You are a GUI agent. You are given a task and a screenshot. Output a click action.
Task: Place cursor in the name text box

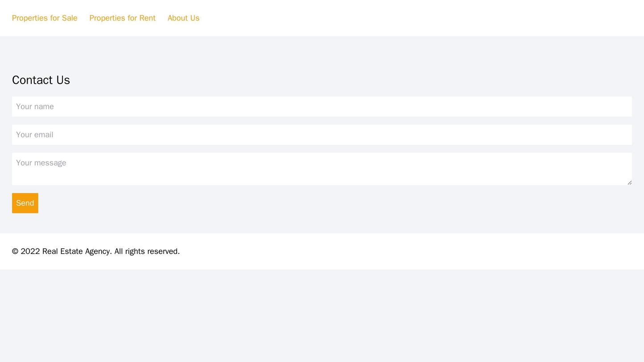pos(321,106)
